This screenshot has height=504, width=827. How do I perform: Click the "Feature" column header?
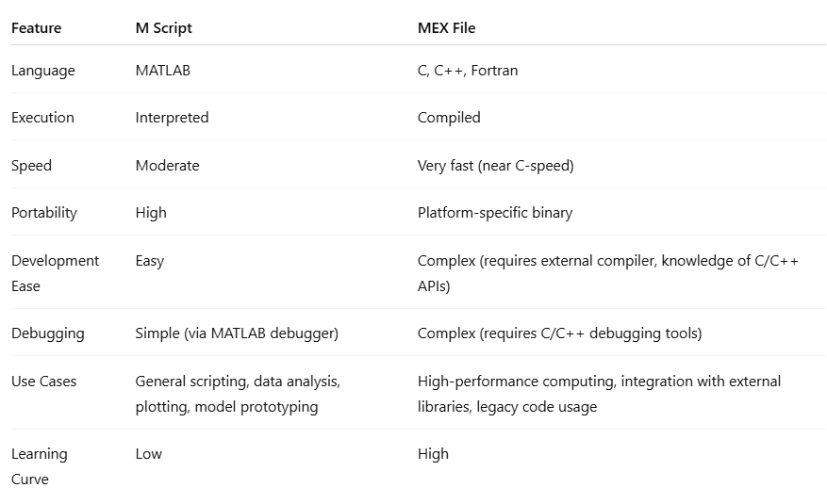tap(36, 28)
